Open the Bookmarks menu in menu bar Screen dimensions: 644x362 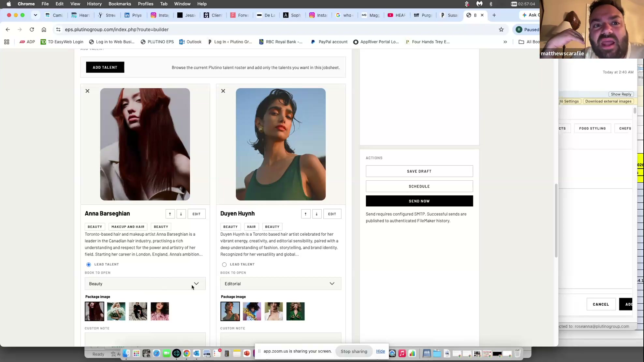pos(120,4)
